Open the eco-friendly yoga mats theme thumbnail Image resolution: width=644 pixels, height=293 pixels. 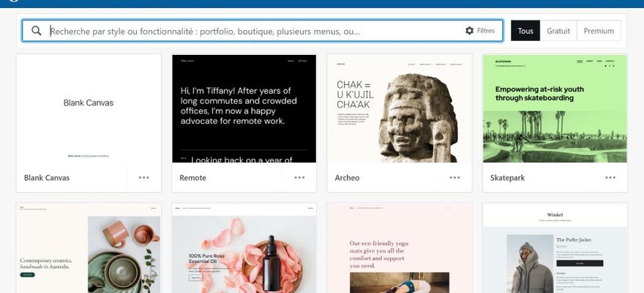click(400, 248)
